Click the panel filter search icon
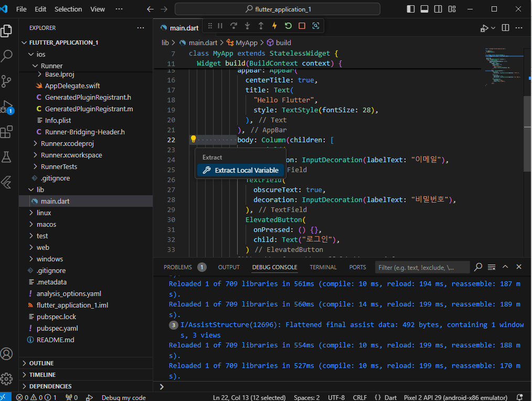Viewport: 532px width, 401px height. coord(478,267)
